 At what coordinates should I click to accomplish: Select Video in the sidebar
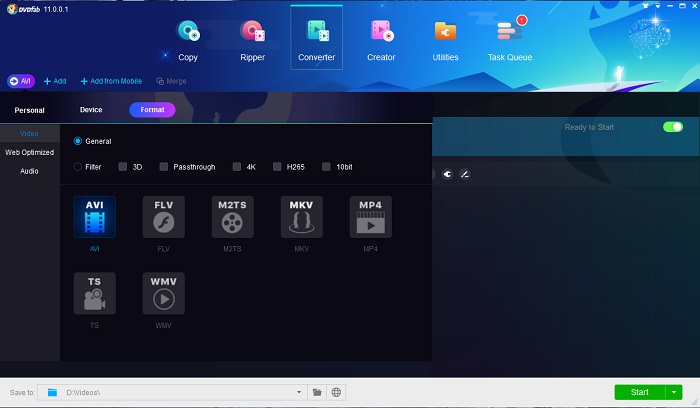click(29, 133)
